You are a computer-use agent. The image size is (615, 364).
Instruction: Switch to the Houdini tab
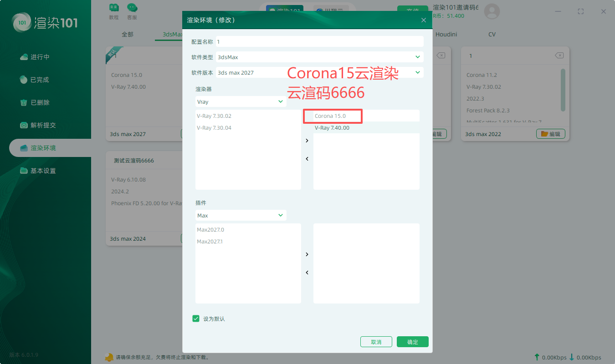click(x=446, y=34)
